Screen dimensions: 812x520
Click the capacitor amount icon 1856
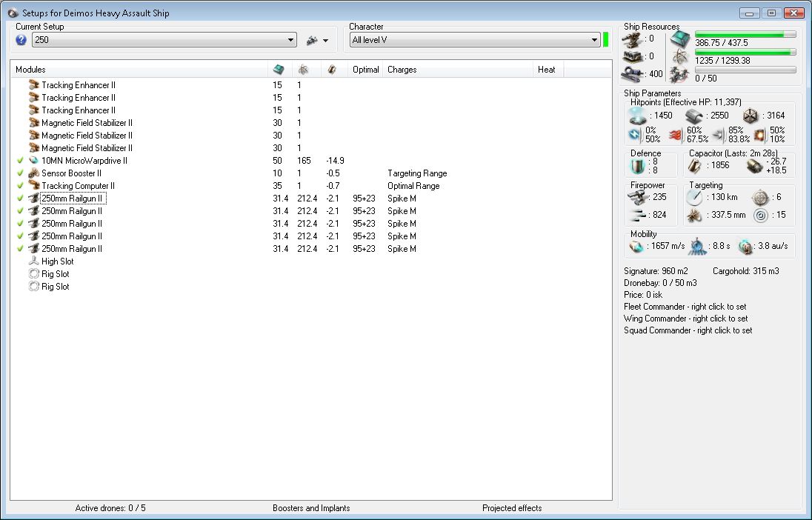[695, 166]
